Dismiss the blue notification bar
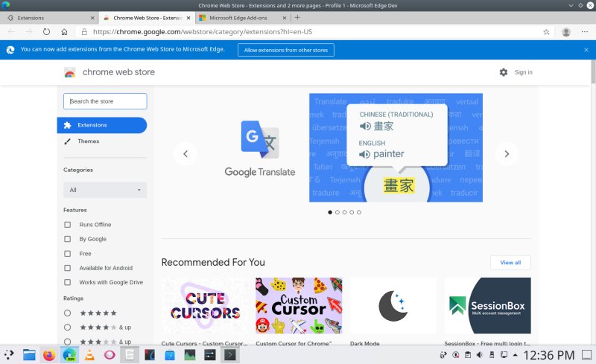Image resolution: width=596 pixels, height=364 pixels. 586,50
